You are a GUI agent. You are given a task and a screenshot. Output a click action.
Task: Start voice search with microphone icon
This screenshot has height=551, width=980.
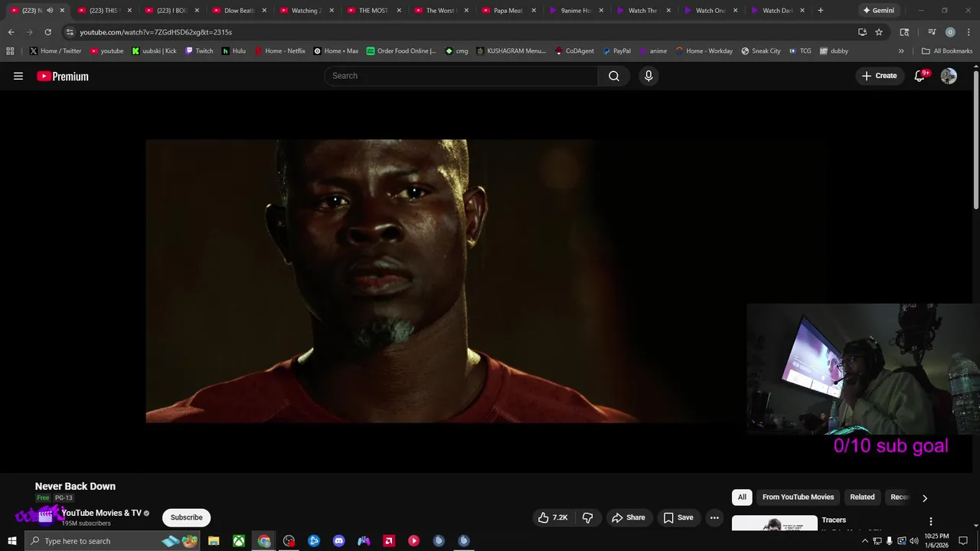(x=648, y=76)
